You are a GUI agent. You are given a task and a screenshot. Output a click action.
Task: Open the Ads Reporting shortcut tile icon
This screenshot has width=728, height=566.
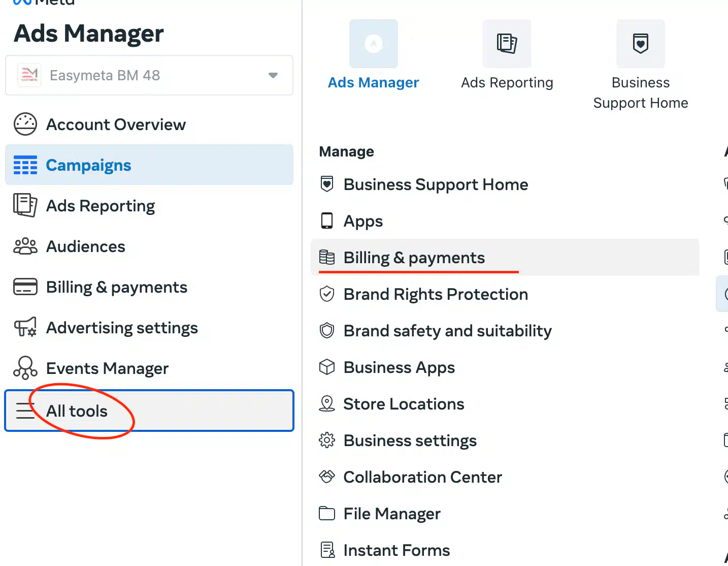click(507, 44)
